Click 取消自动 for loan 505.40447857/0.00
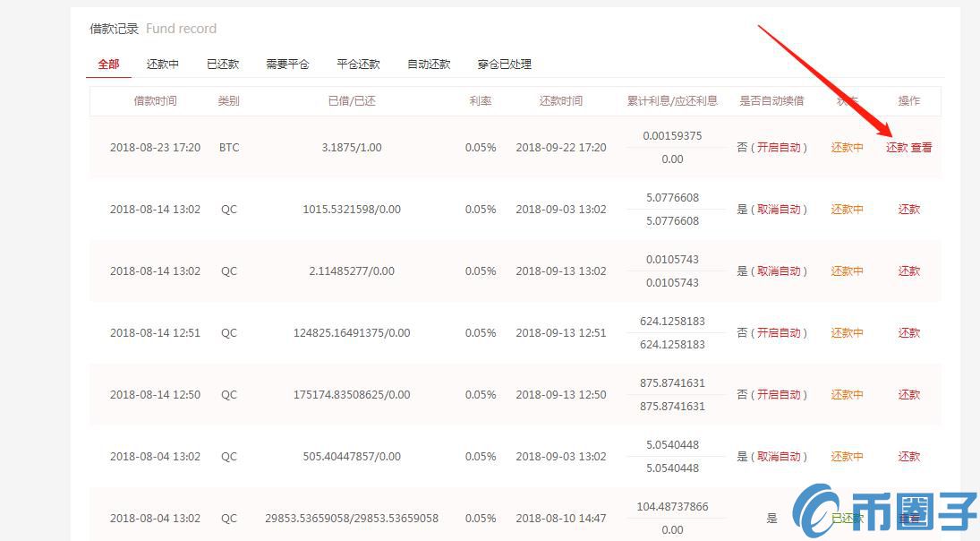980x541 pixels. [x=779, y=457]
